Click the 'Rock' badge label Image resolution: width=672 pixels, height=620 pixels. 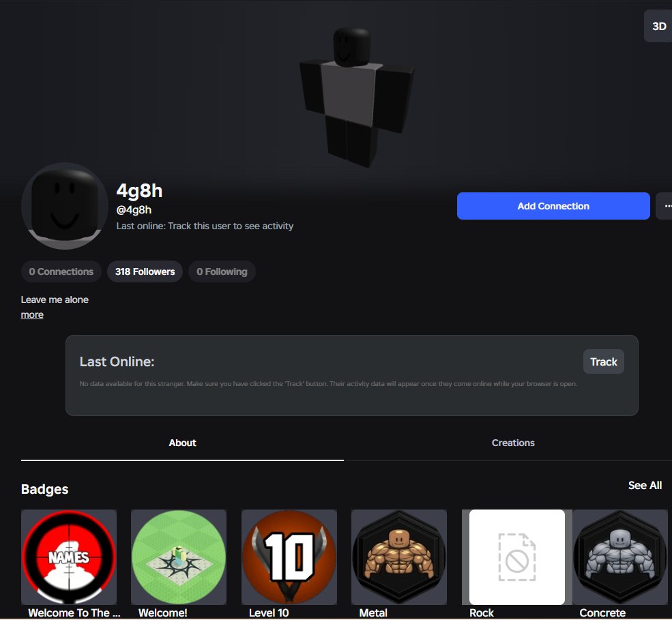[x=482, y=613]
